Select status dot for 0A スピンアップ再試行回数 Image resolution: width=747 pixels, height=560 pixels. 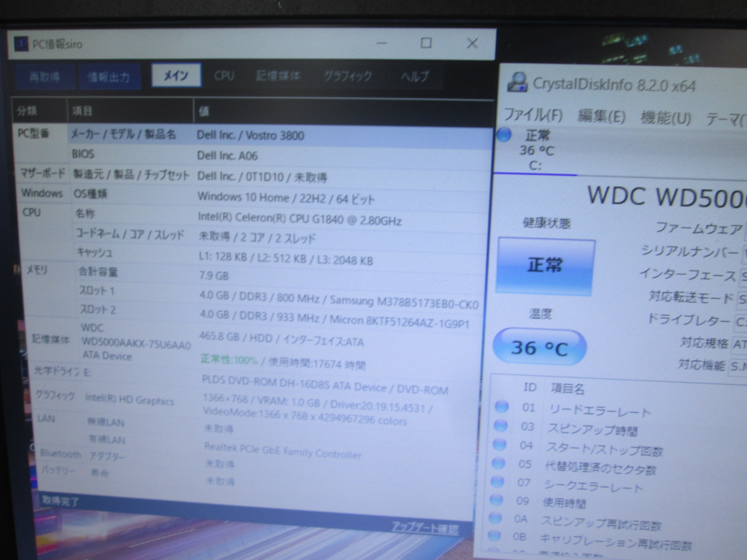495,518
